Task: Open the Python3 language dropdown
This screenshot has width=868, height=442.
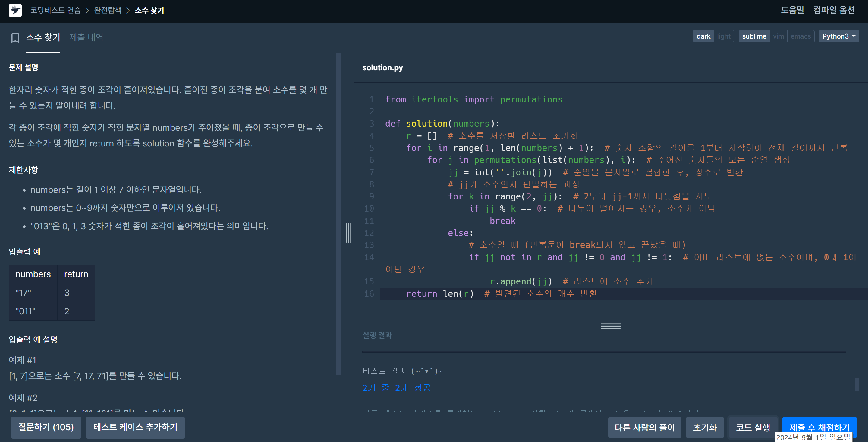Action: click(x=838, y=36)
